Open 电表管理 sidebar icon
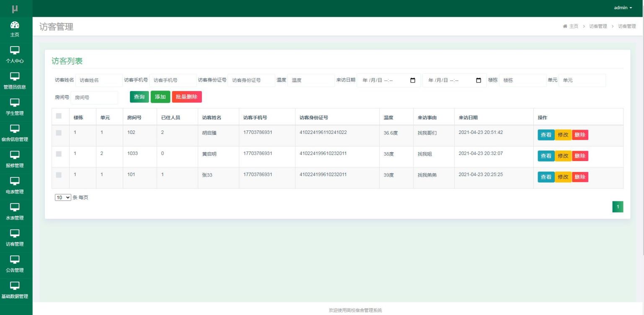The width and height of the screenshot is (644, 315). click(15, 181)
